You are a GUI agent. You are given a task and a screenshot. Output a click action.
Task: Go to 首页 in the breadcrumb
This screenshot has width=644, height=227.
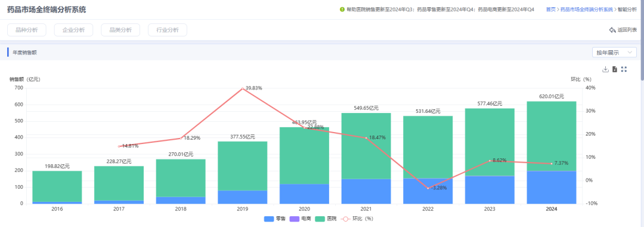(x=551, y=10)
